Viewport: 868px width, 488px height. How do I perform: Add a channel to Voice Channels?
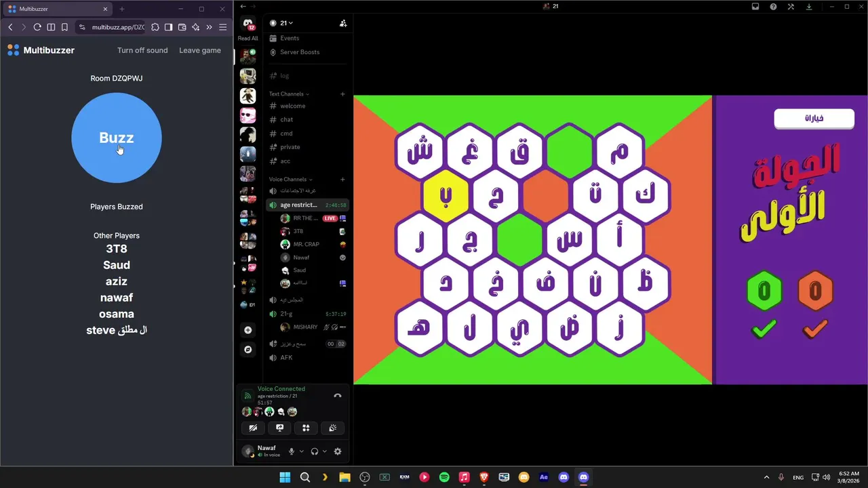(x=342, y=180)
